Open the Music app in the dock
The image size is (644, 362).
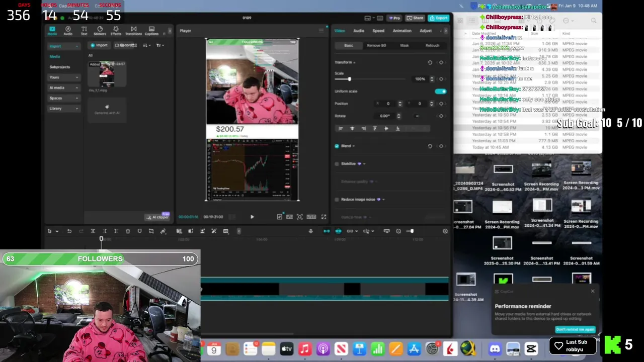point(304,349)
